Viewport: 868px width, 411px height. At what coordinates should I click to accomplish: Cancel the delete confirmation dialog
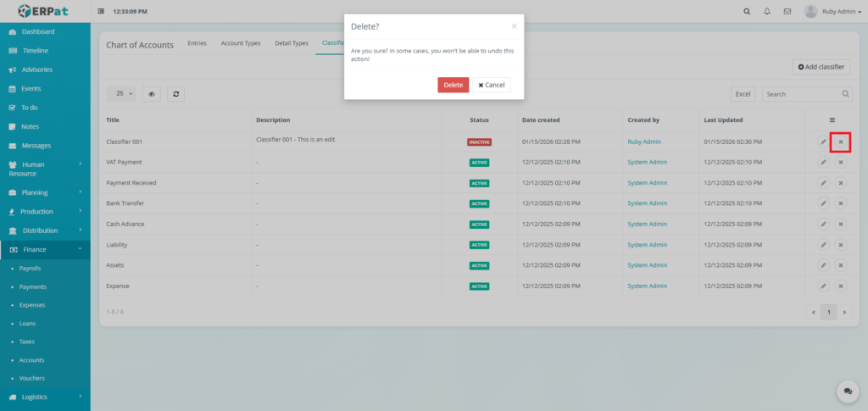[x=492, y=85]
